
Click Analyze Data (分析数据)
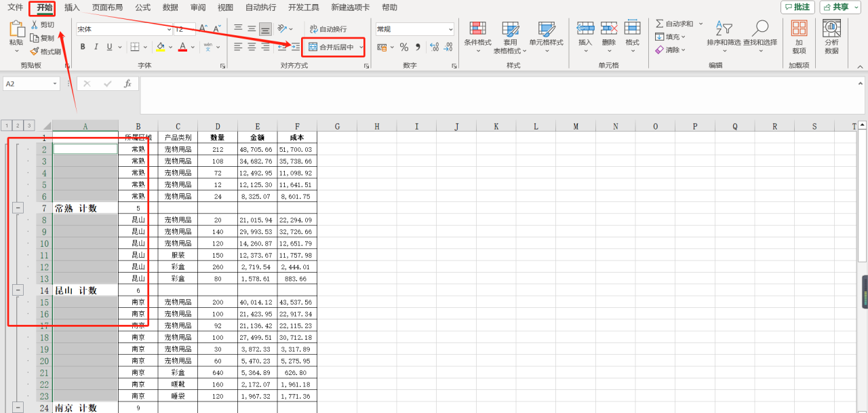point(831,37)
